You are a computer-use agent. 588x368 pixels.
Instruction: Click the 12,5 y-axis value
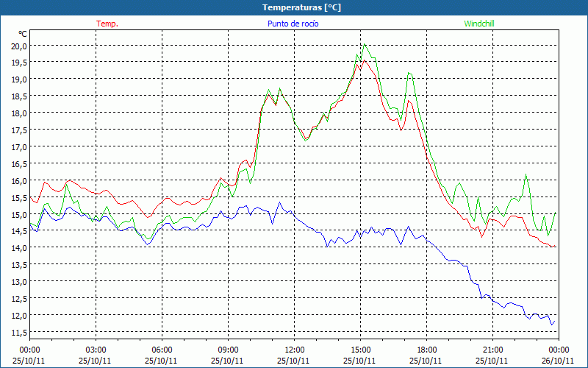click(20, 299)
